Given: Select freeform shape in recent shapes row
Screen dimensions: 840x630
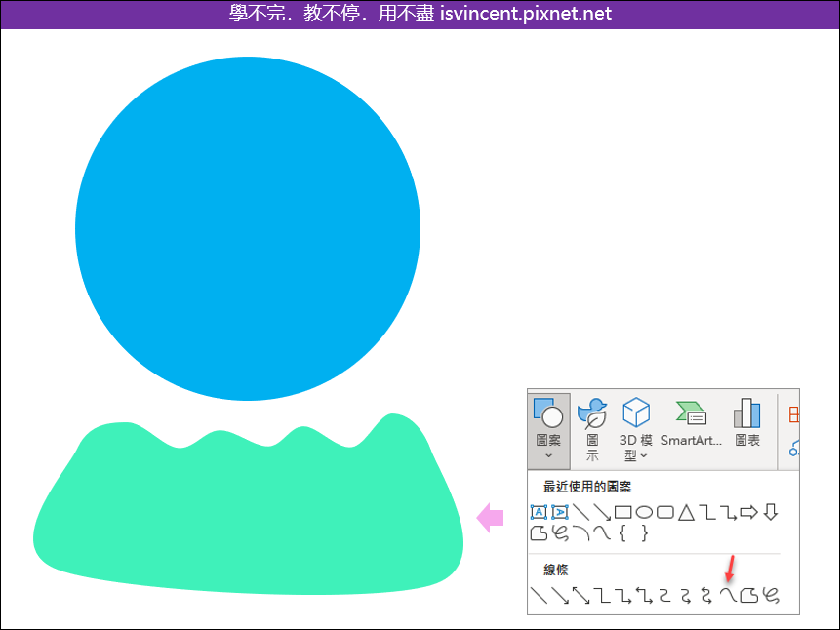Looking at the screenshot, I should [x=539, y=533].
